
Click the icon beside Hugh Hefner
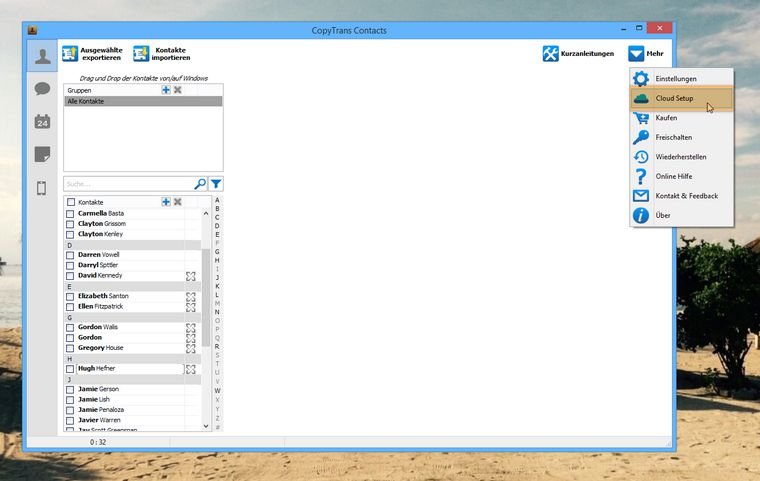191,369
